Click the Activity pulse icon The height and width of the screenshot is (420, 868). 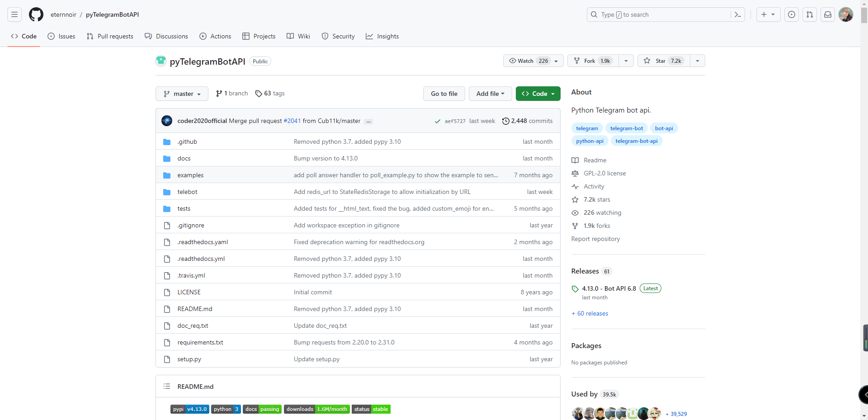click(x=575, y=187)
